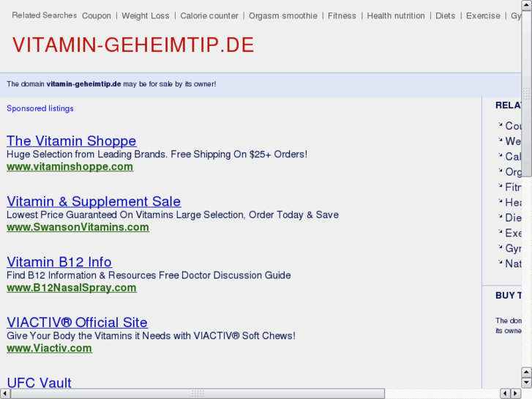Click the Sponsored listings label
Screen dimensions: 532x399
point(40,108)
